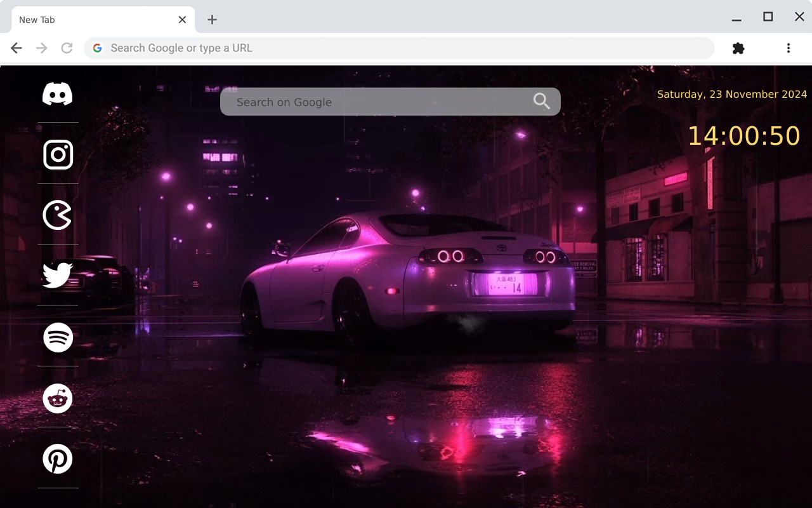The width and height of the screenshot is (812, 508).
Task: Open Pinterest from the sidebar
Action: tap(58, 459)
